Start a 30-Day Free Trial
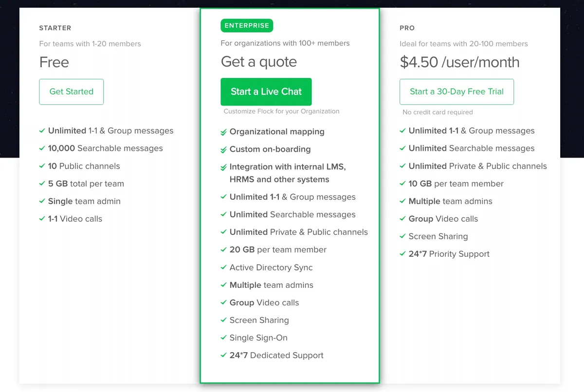The width and height of the screenshot is (584, 392). click(456, 91)
